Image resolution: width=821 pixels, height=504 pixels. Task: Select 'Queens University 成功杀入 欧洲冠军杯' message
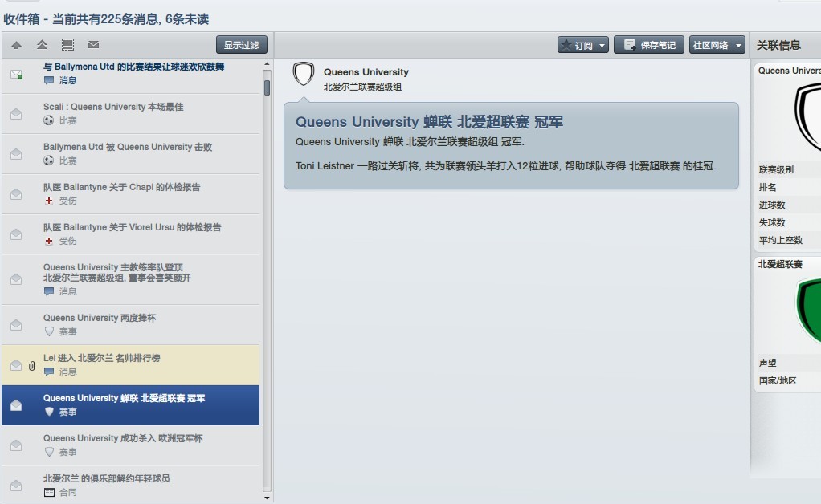pyautogui.click(x=131, y=445)
